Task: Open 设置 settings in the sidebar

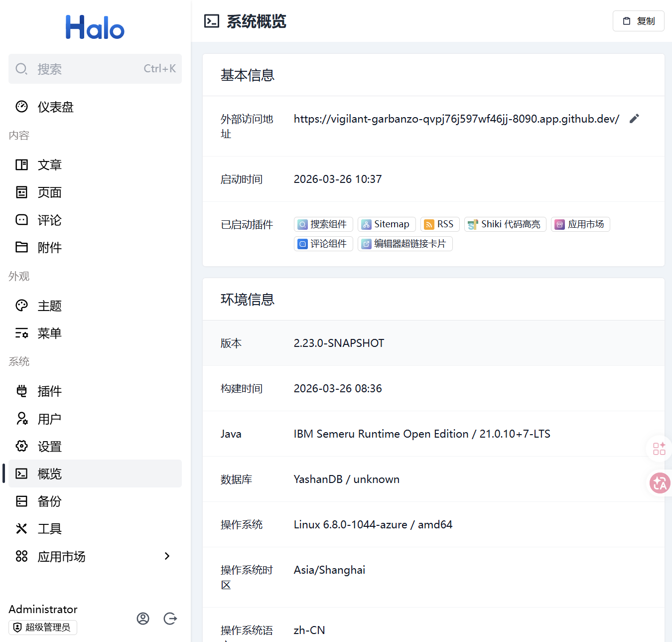Action: pyautogui.click(x=49, y=447)
